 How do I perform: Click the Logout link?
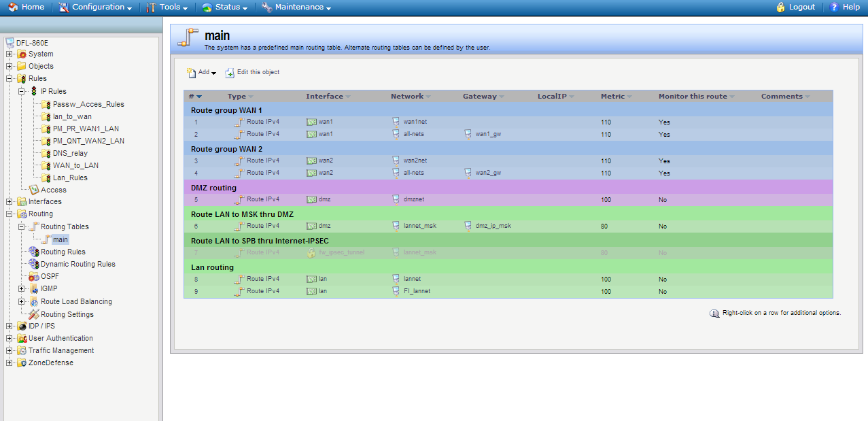tap(796, 7)
